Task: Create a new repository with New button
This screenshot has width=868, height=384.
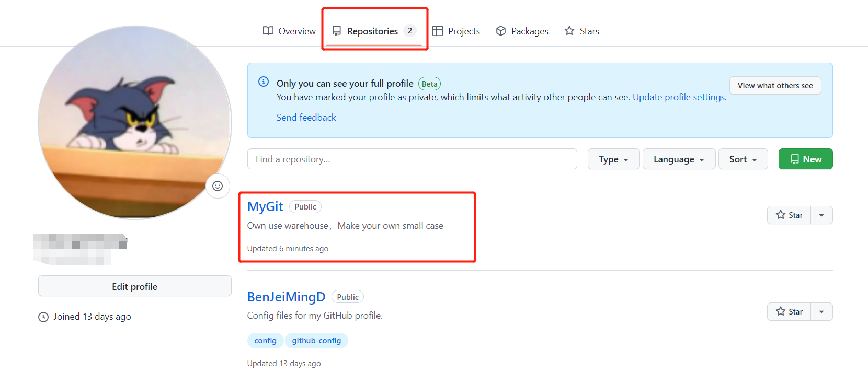Action: tap(805, 159)
